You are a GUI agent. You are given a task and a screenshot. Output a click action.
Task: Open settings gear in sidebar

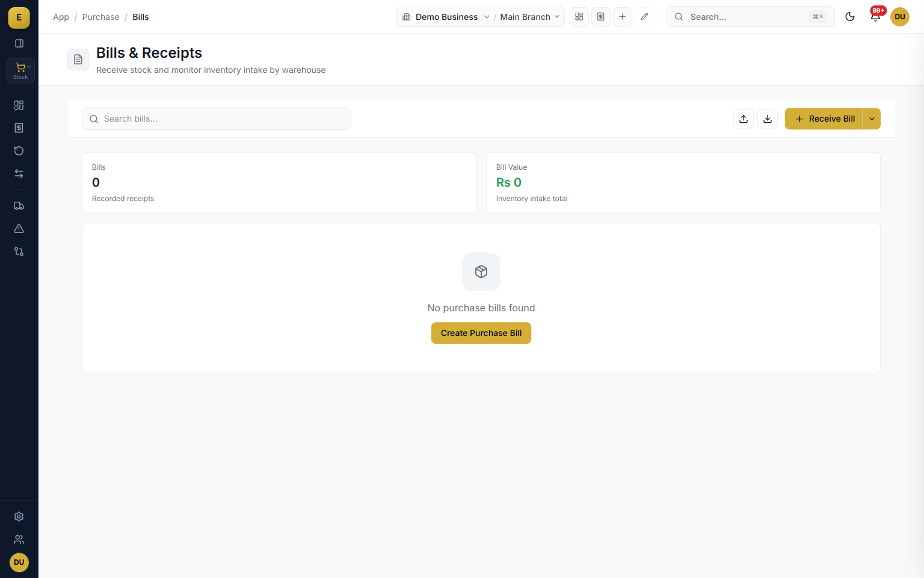(19, 517)
